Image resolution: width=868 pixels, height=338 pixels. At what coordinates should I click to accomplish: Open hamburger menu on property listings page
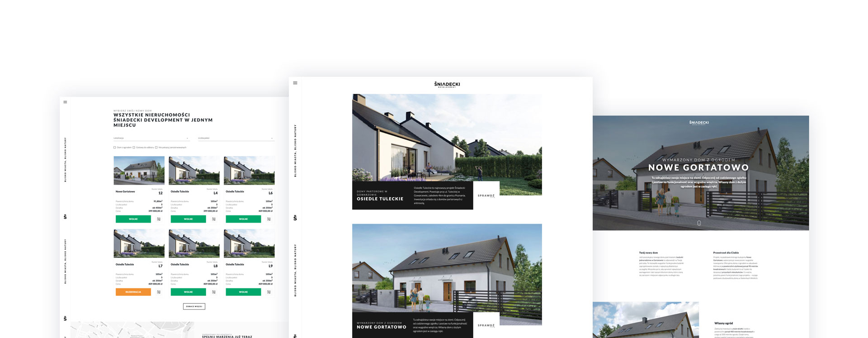pyautogui.click(x=65, y=102)
